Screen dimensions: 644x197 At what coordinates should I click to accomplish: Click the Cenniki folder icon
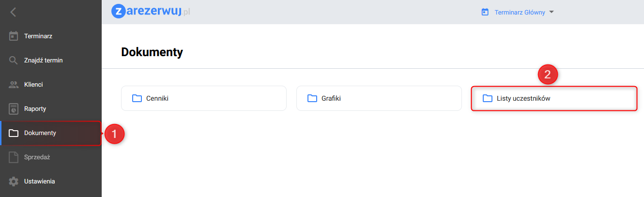click(x=137, y=99)
